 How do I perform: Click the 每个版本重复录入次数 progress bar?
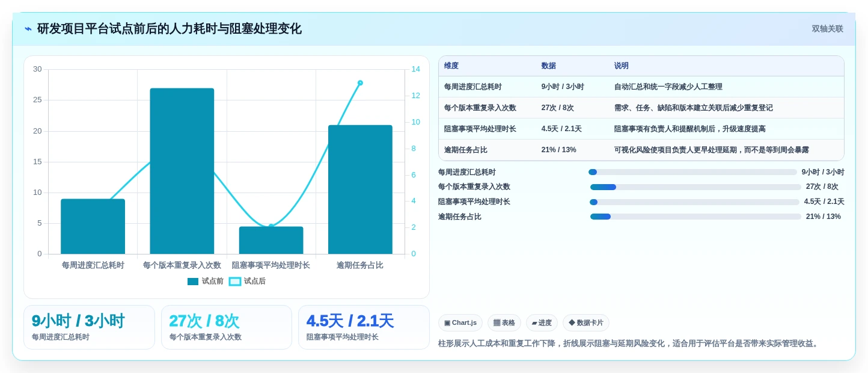point(695,187)
